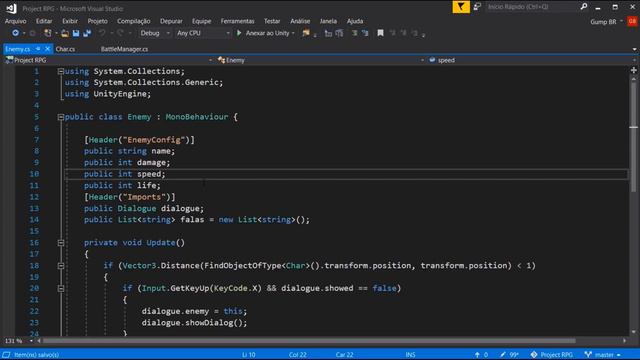Collapse the Enemy class block

(60, 117)
